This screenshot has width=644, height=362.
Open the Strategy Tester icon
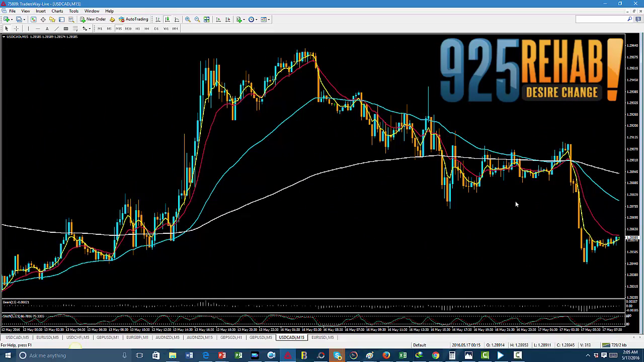click(x=71, y=20)
